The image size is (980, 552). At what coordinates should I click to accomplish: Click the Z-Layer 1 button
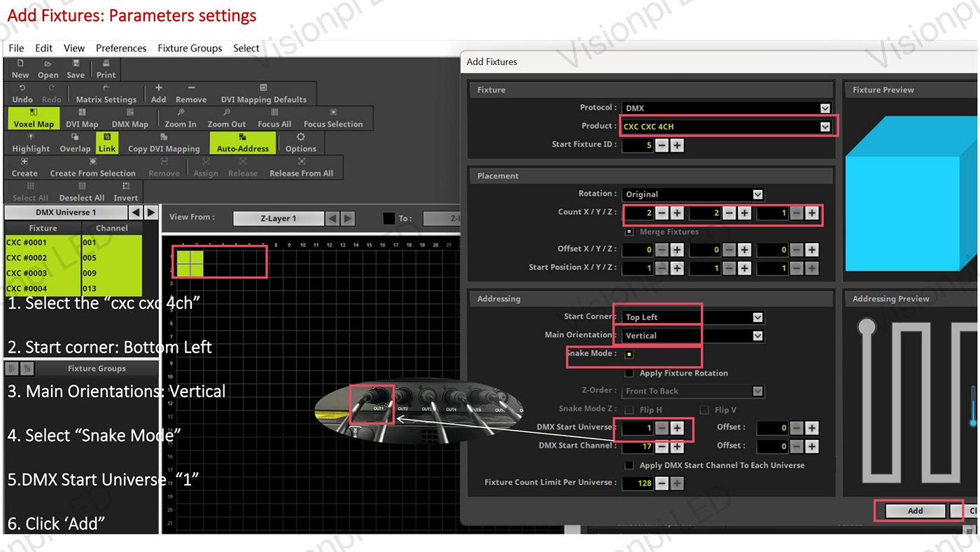click(278, 219)
